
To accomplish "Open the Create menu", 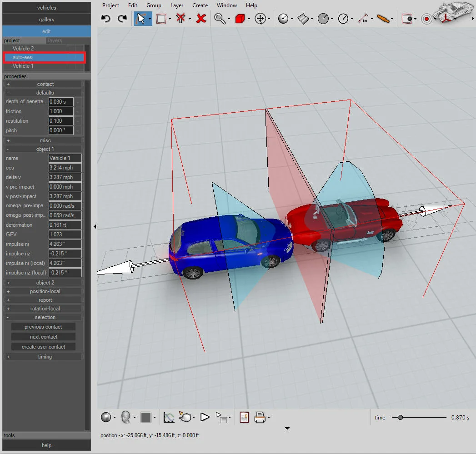I will pos(200,5).
